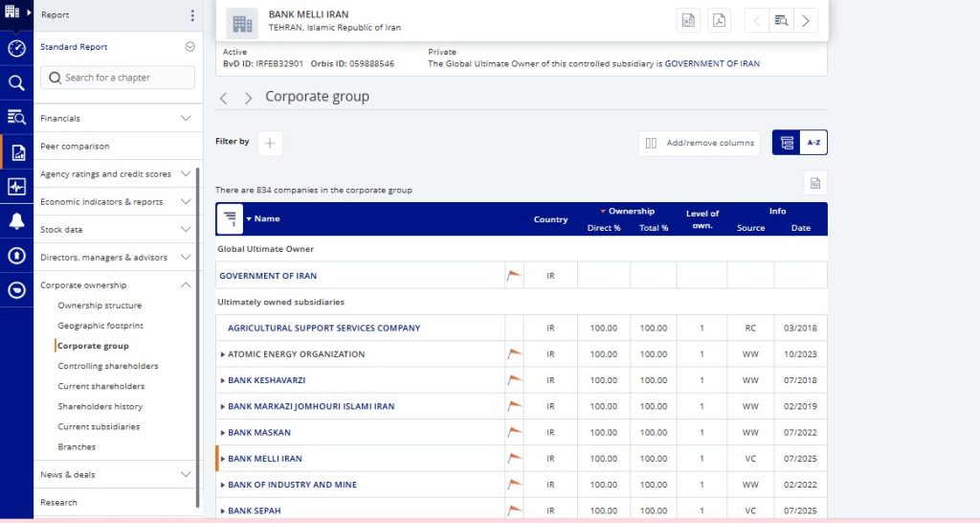
Task: Open AGRICULTURAL SUPPORT SERVICES COMPANY link
Action: tap(323, 328)
